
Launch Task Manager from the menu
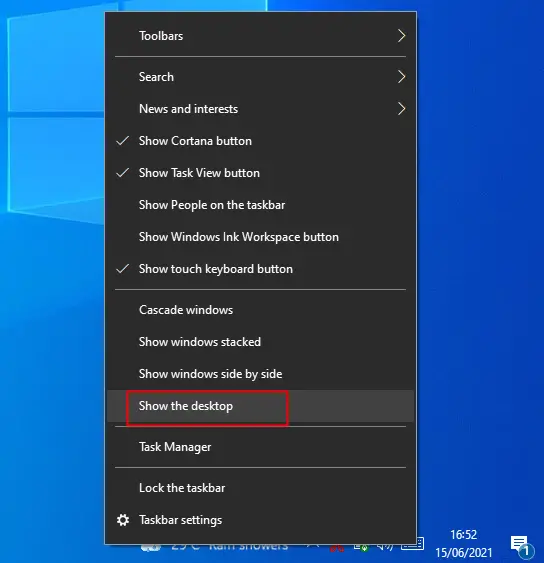(261, 447)
